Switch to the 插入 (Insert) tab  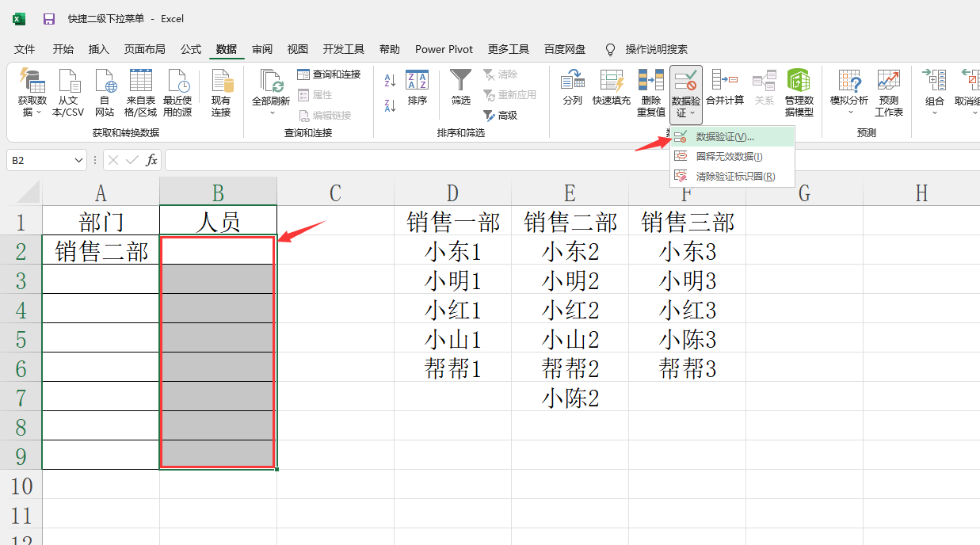point(99,49)
